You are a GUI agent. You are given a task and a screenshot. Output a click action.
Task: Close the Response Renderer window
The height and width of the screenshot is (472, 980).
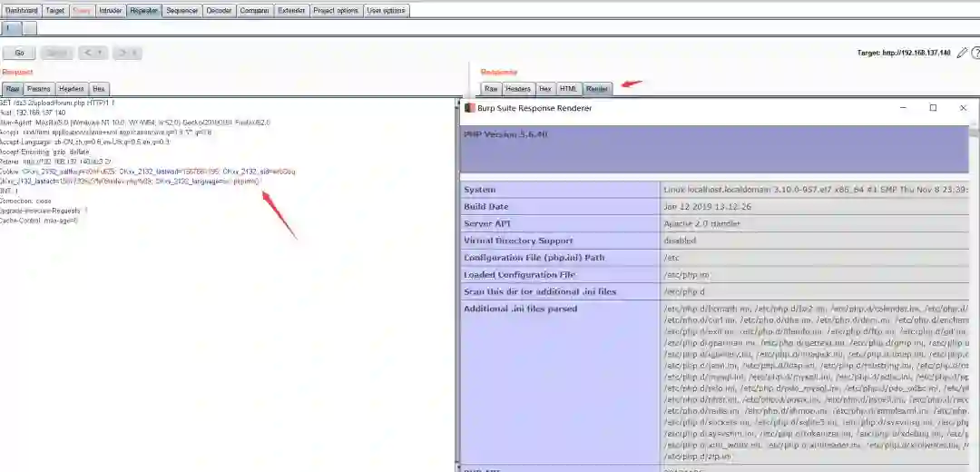pos(963,107)
